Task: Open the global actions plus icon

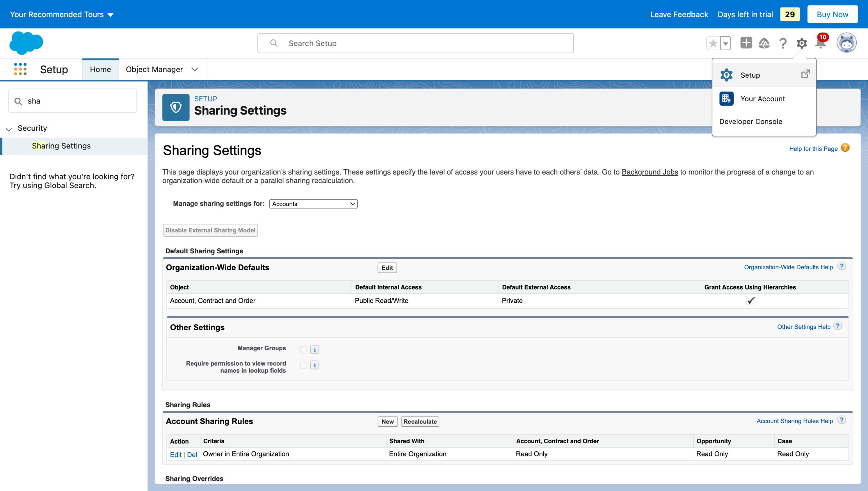Action: point(746,43)
